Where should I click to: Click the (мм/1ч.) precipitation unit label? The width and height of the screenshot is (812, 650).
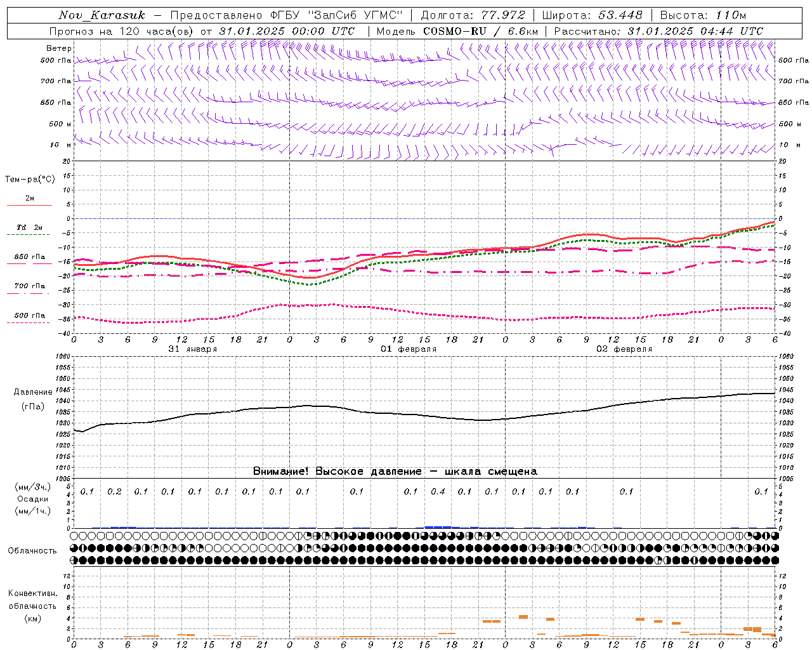tap(33, 511)
